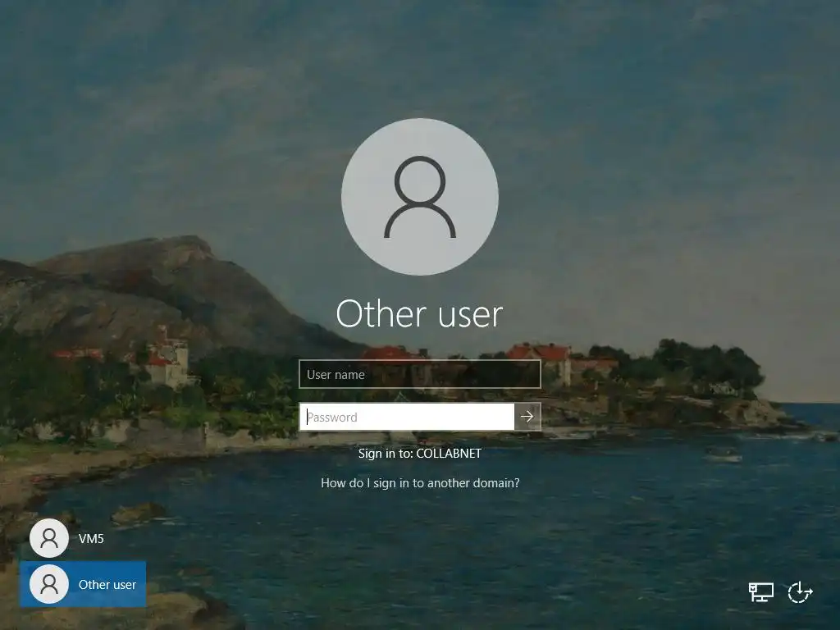Image resolution: width=840 pixels, height=630 pixels.
Task: Click the User name input field
Action: click(x=419, y=374)
